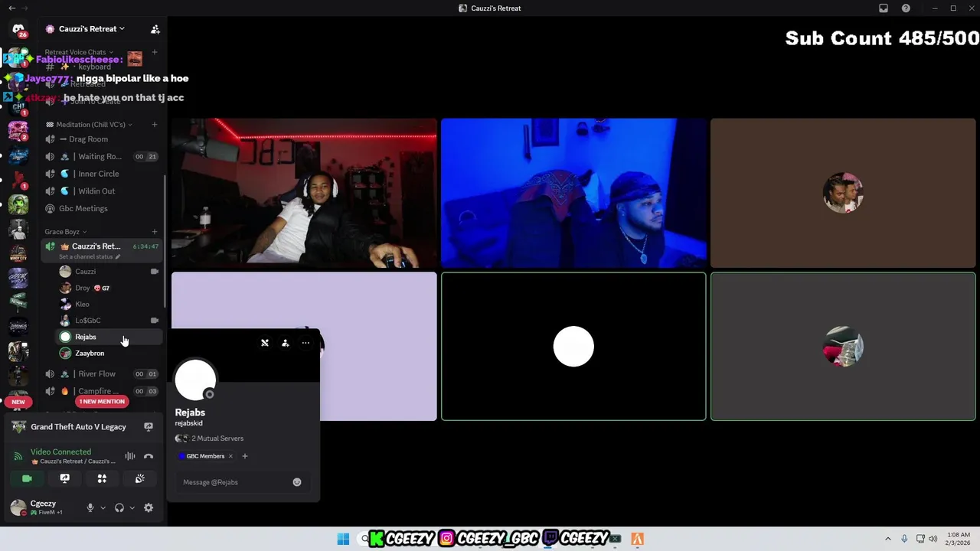Open User Settings gear
The image size is (980, 551).
coord(149,507)
